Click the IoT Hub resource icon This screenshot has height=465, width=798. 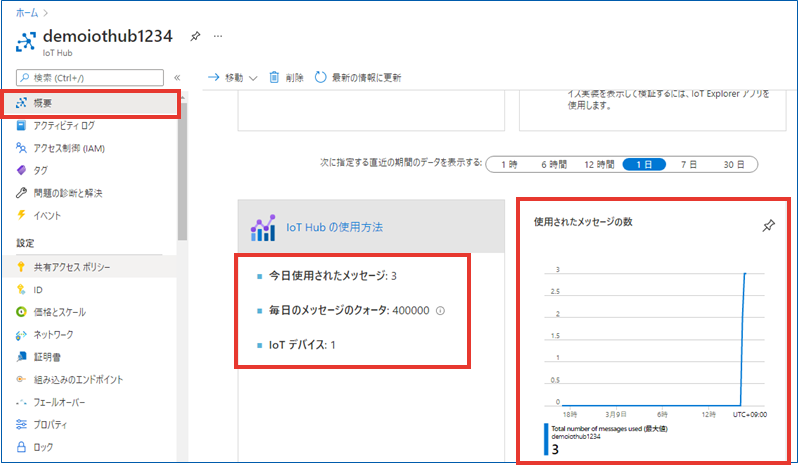click(26, 42)
